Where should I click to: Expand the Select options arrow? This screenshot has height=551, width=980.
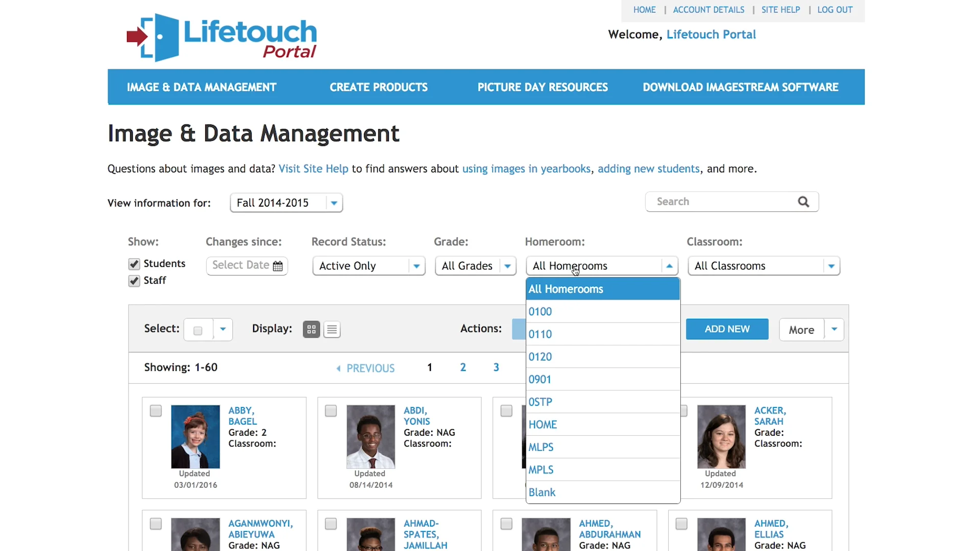(x=223, y=330)
